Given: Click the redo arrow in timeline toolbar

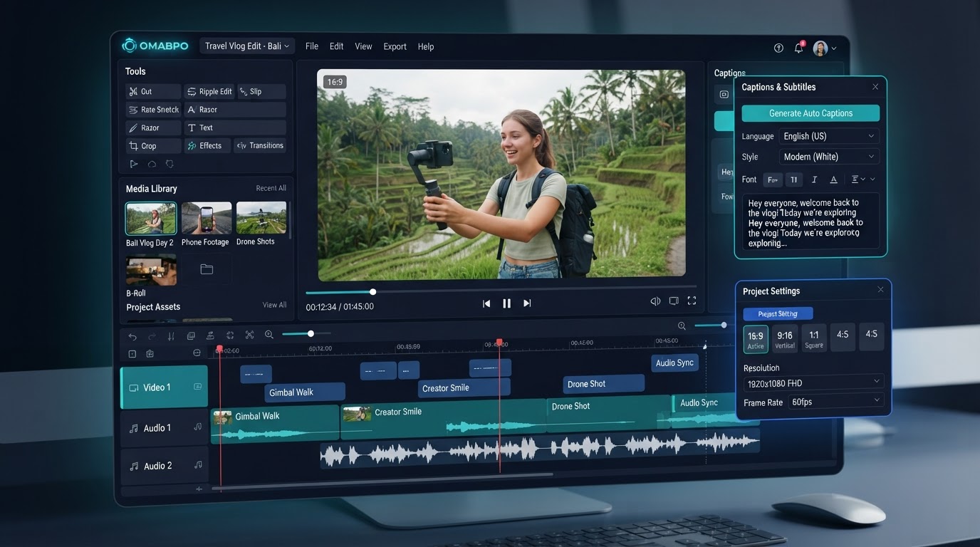Looking at the screenshot, I should tap(152, 335).
